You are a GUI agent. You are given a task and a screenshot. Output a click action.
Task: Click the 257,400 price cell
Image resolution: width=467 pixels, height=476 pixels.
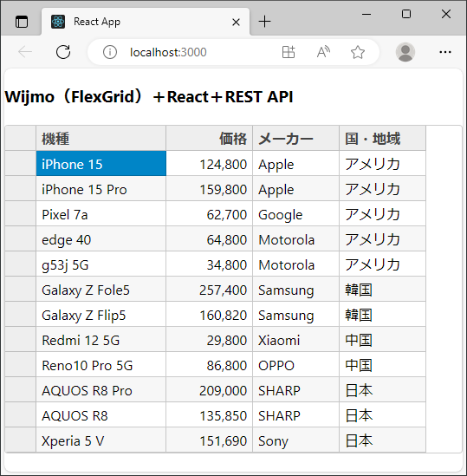point(210,290)
